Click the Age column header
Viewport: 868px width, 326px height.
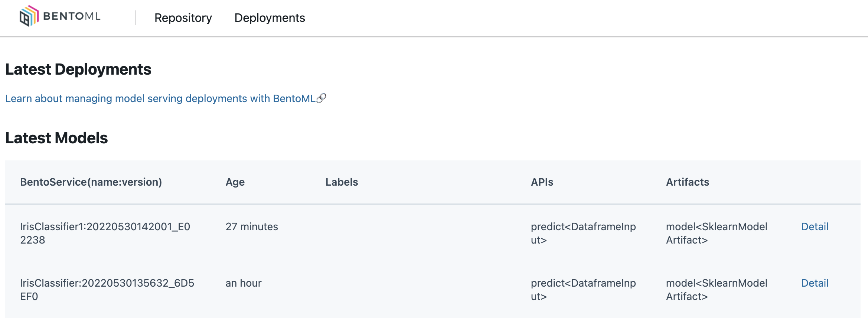click(x=235, y=182)
